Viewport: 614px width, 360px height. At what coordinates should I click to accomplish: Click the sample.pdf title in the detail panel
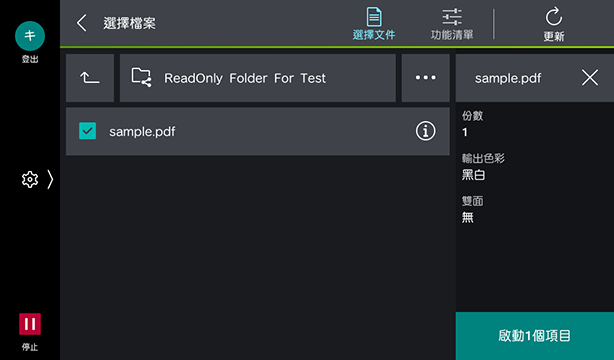[508, 78]
